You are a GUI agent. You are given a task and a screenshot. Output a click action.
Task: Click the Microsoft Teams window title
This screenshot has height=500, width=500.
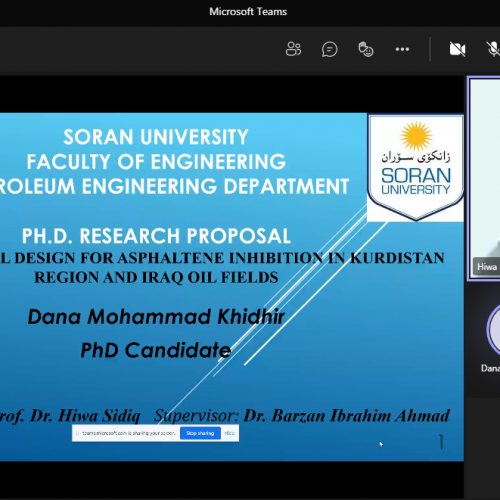(248, 12)
